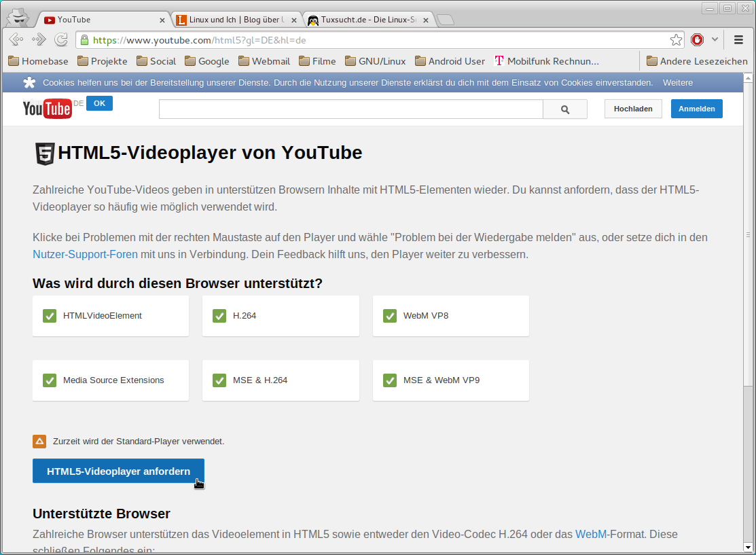Screen dimensions: 756x555
Task: Click the green padlock security icon
Action: tap(85, 40)
